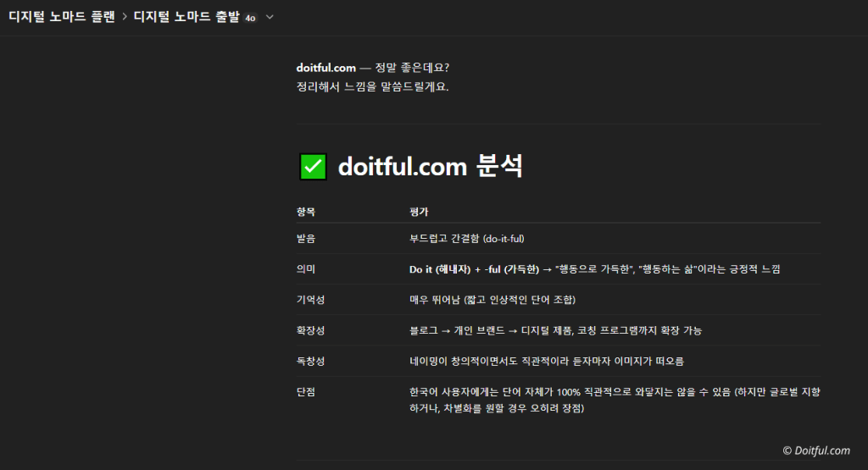868x470 pixels.
Task: Click the "단점" row label
Action: [x=305, y=392]
